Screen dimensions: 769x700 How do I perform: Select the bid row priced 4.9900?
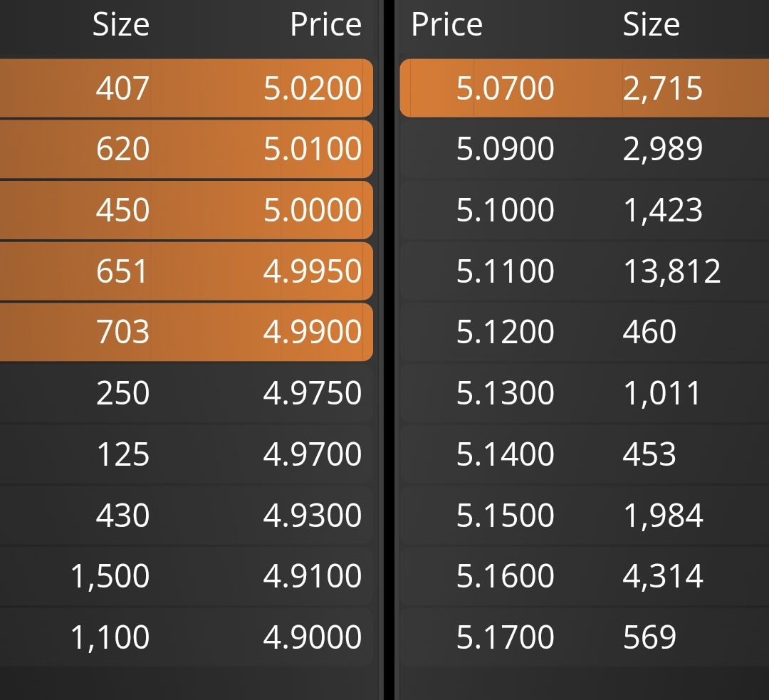[x=187, y=332]
